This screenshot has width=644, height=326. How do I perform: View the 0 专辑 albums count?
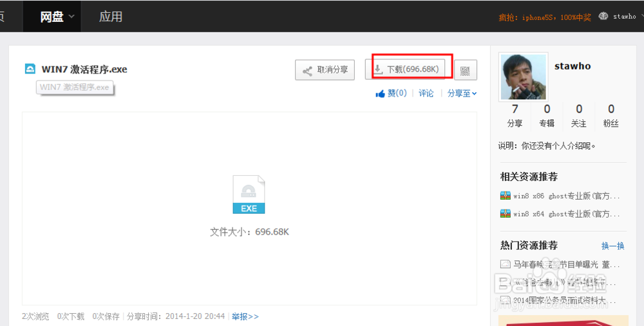pyautogui.click(x=547, y=115)
